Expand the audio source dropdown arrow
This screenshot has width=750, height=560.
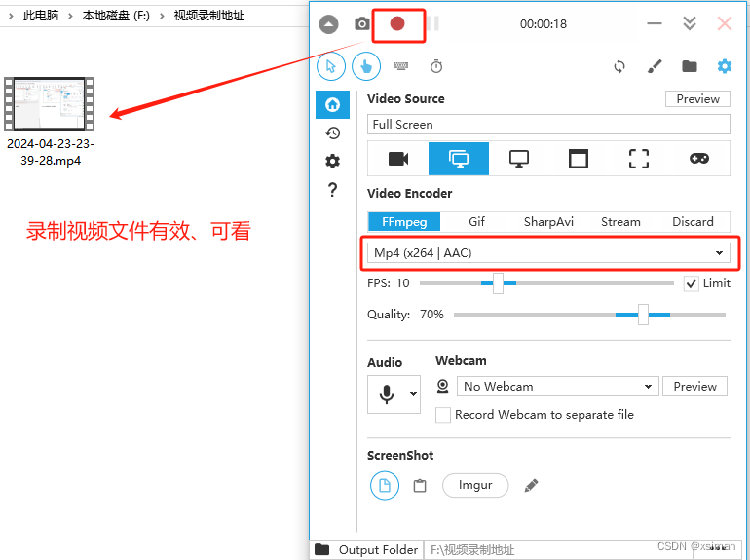coord(413,394)
